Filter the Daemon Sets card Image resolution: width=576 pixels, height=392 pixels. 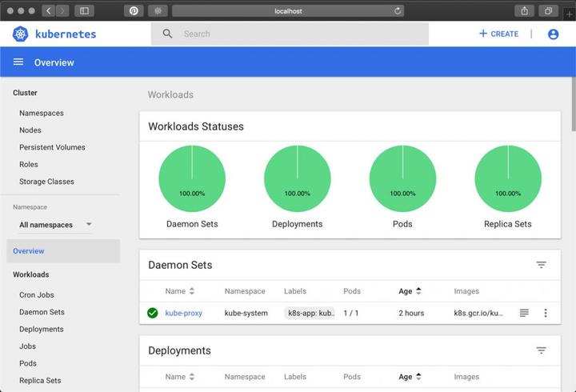point(541,265)
